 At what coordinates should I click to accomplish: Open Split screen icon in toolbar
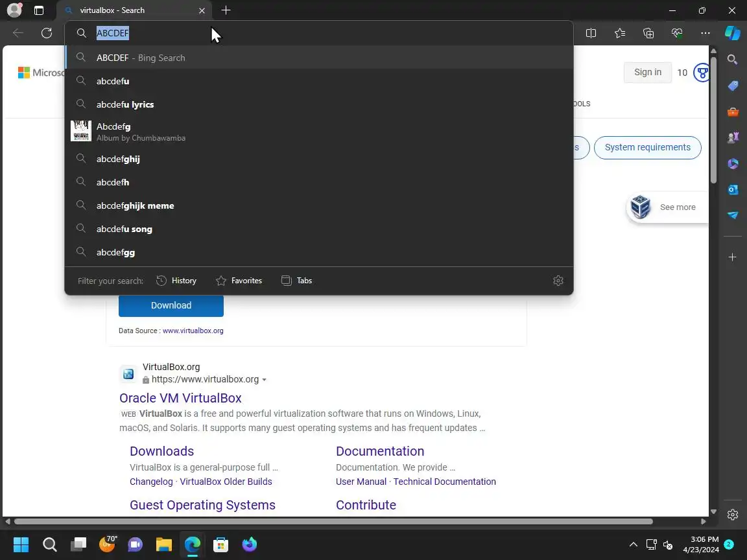point(591,33)
